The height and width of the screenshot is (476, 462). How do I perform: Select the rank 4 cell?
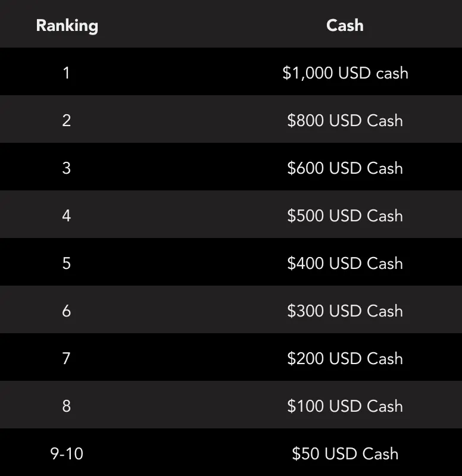click(x=66, y=216)
